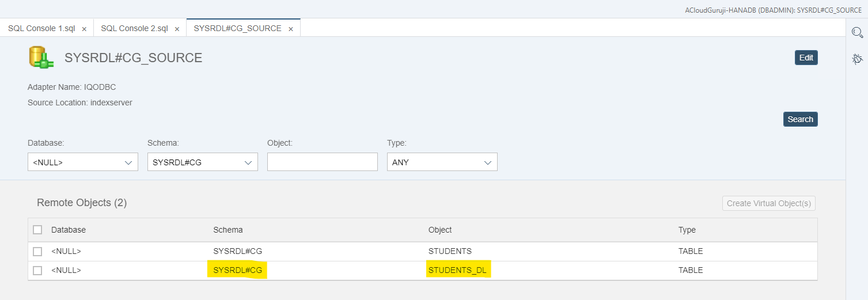Toggle the select-all checkbox in table header
Image resolution: width=868 pixels, height=300 pixels.
[37, 230]
